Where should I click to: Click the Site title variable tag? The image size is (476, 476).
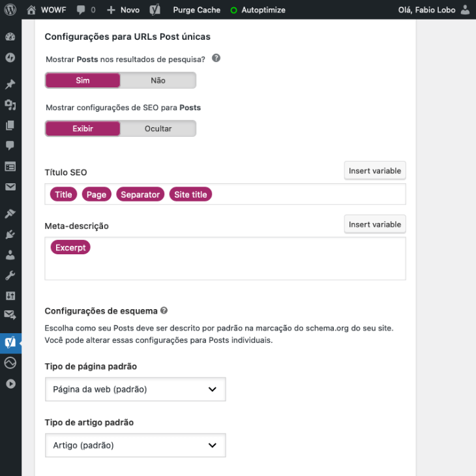[x=190, y=194]
